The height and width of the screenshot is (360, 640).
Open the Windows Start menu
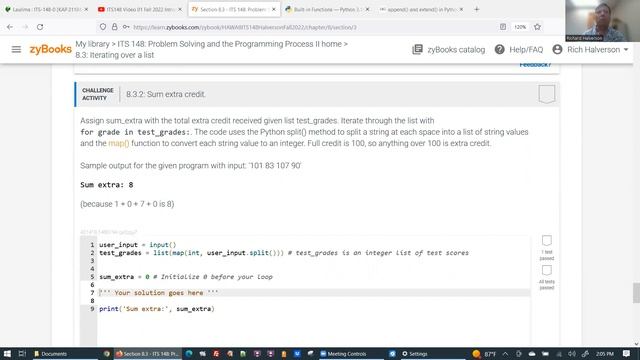click(7, 353)
